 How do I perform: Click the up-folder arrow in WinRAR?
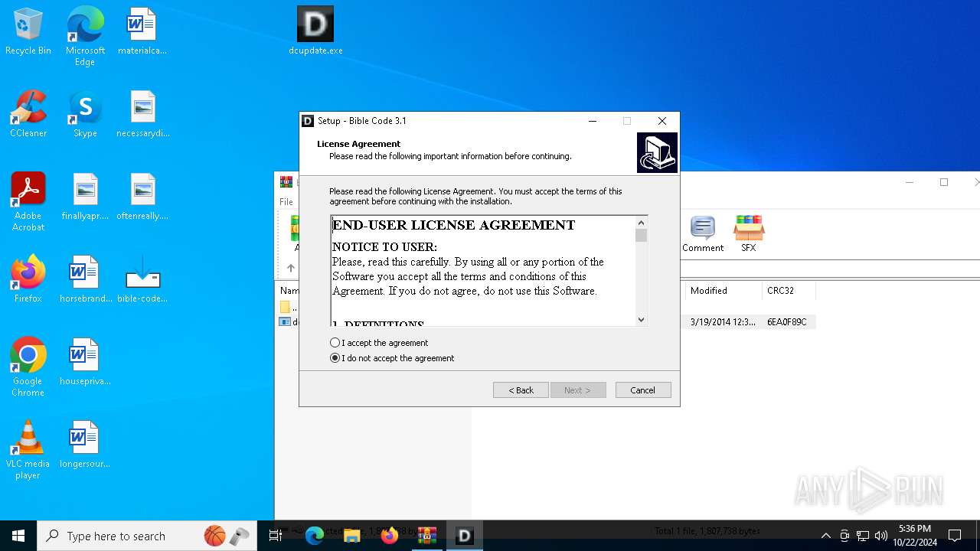coord(290,268)
